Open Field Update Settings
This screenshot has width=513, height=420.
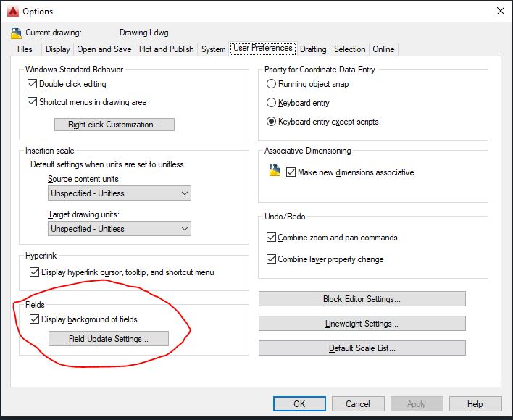pyautogui.click(x=109, y=339)
